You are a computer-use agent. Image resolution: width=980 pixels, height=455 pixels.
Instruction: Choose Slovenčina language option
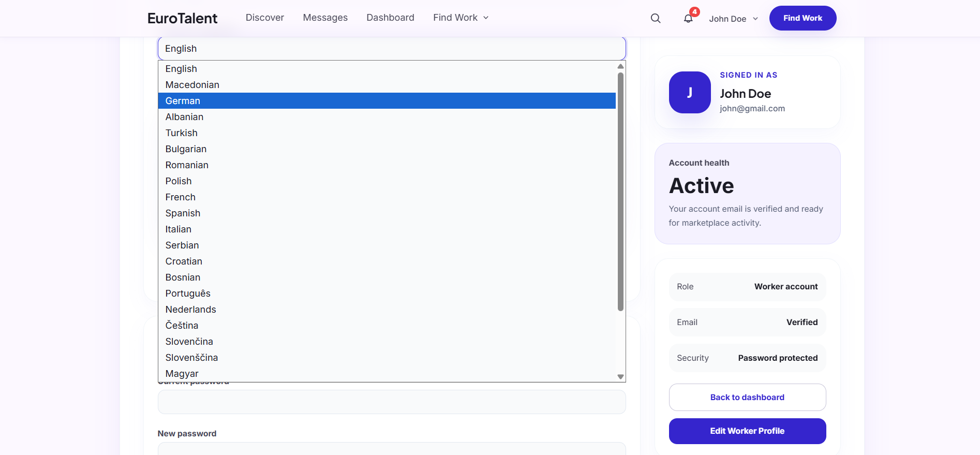point(387,342)
